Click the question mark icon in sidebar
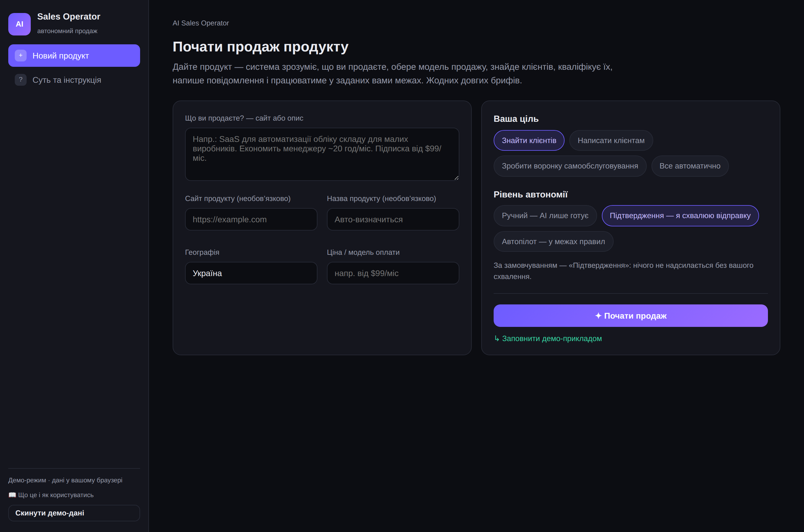This screenshot has width=804, height=532. [x=21, y=80]
